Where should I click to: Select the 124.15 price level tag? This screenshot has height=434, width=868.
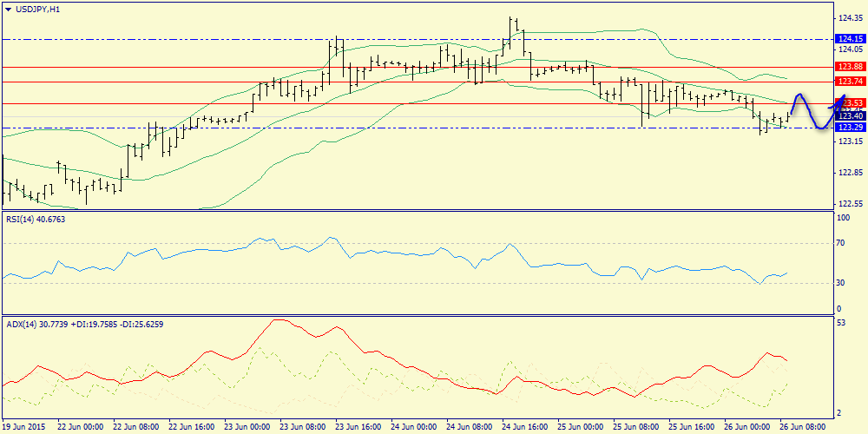point(848,39)
